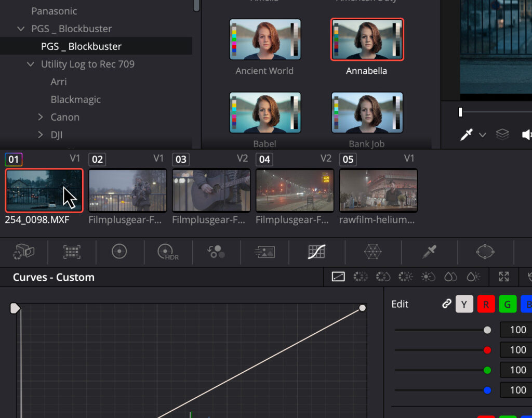Toggle the Y luminance channel button
This screenshot has height=418, width=532.
[x=464, y=304]
